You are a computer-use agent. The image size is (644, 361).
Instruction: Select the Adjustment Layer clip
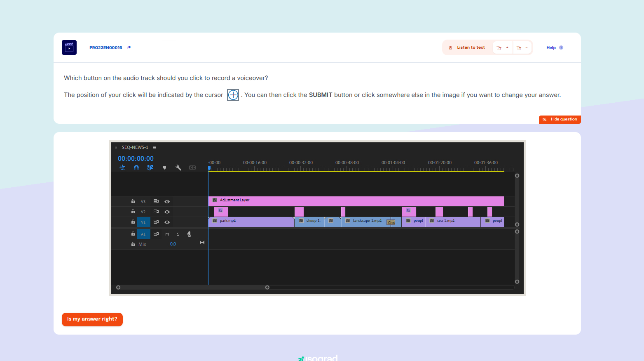356,201
